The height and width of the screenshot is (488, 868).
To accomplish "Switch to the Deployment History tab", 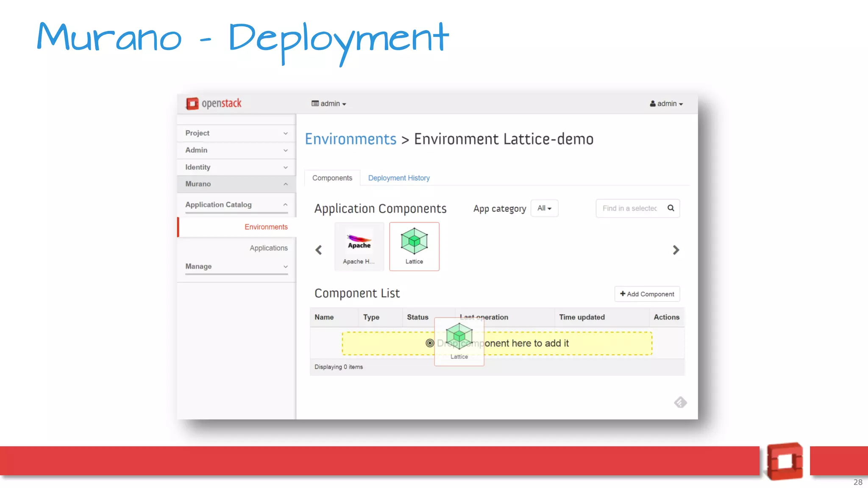I will click(x=398, y=178).
